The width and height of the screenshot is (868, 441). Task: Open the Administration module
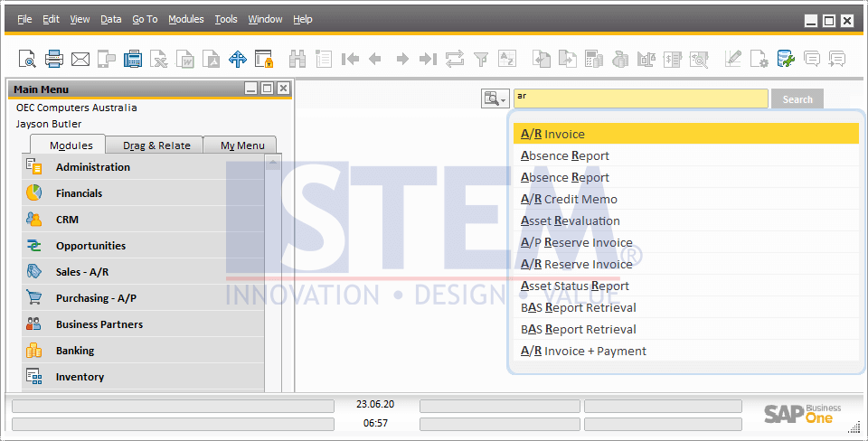coord(143,167)
